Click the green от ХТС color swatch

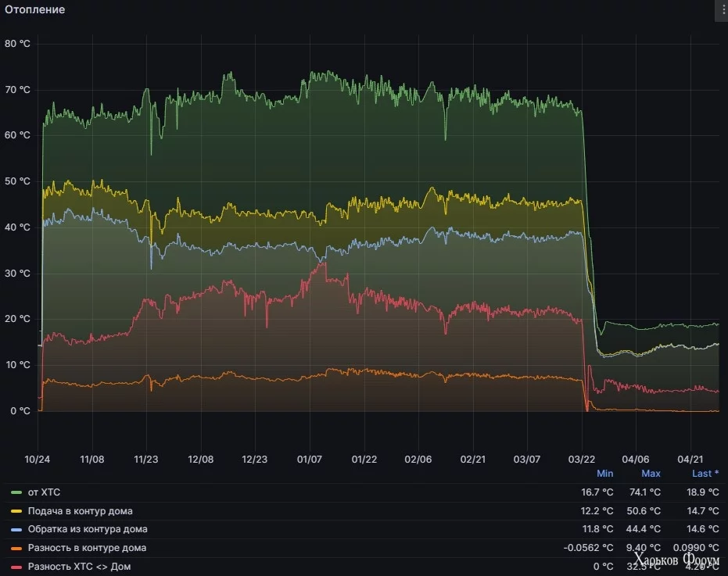tap(16, 492)
